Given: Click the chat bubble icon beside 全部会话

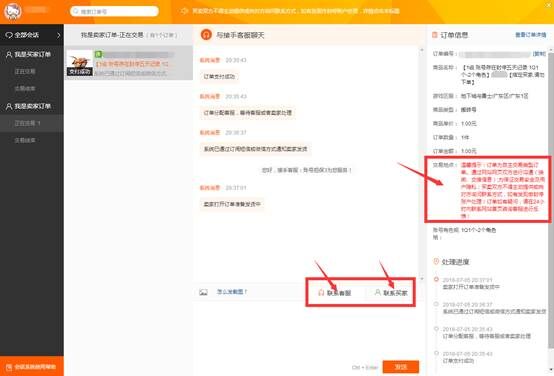Looking at the screenshot, I should coord(9,35).
